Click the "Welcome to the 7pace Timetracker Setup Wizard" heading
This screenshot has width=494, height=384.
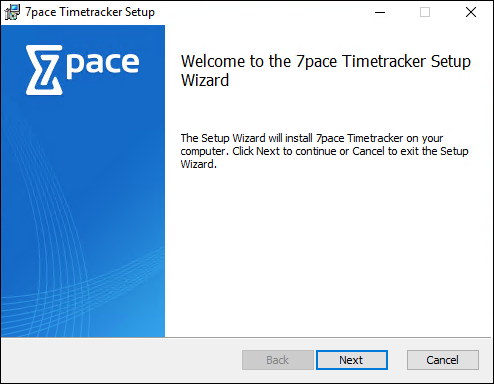point(326,70)
